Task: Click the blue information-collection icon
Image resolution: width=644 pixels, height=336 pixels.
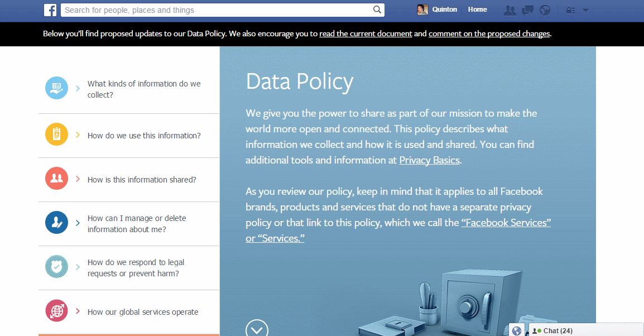Action: [x=57, y=88]
